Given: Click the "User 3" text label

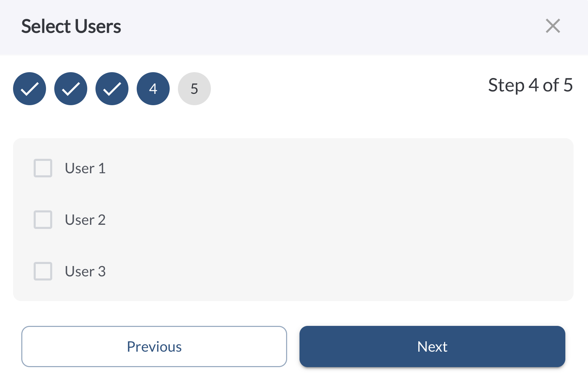Looking at the screenshot, I should tap(85, 272).
